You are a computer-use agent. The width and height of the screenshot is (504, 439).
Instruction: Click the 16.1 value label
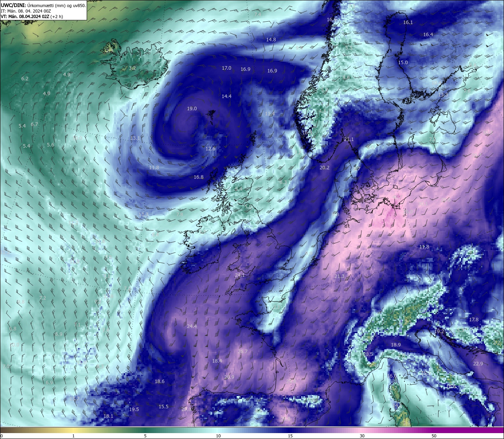[x=408, y=22]
